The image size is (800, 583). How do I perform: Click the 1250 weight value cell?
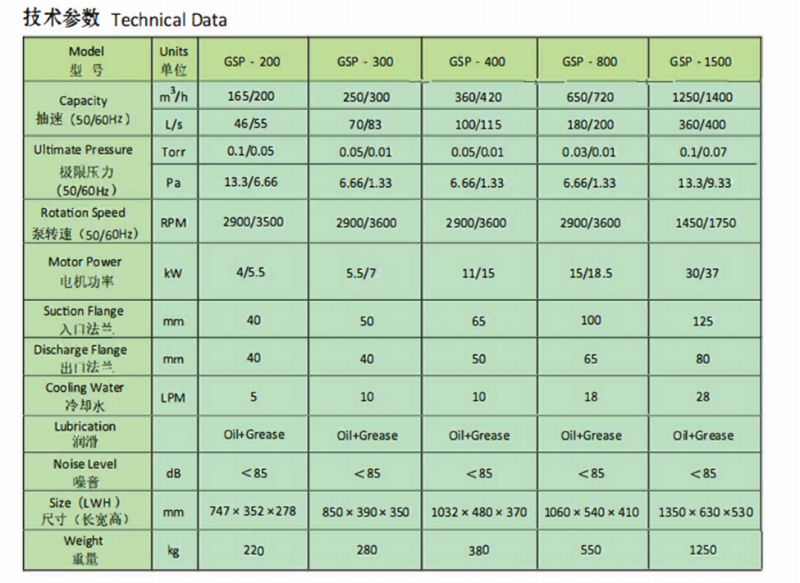point(705,550)
